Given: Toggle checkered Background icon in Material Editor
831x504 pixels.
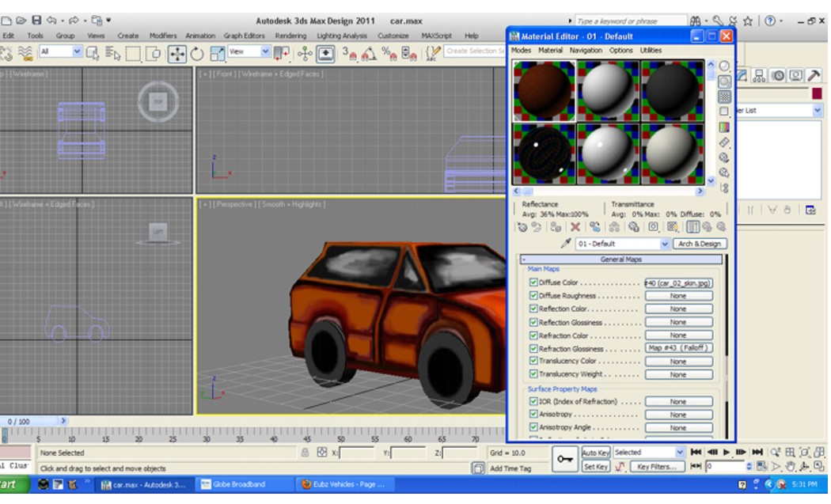Looking at the screenshot, I should pyautogui.click(x=724, y=97).
